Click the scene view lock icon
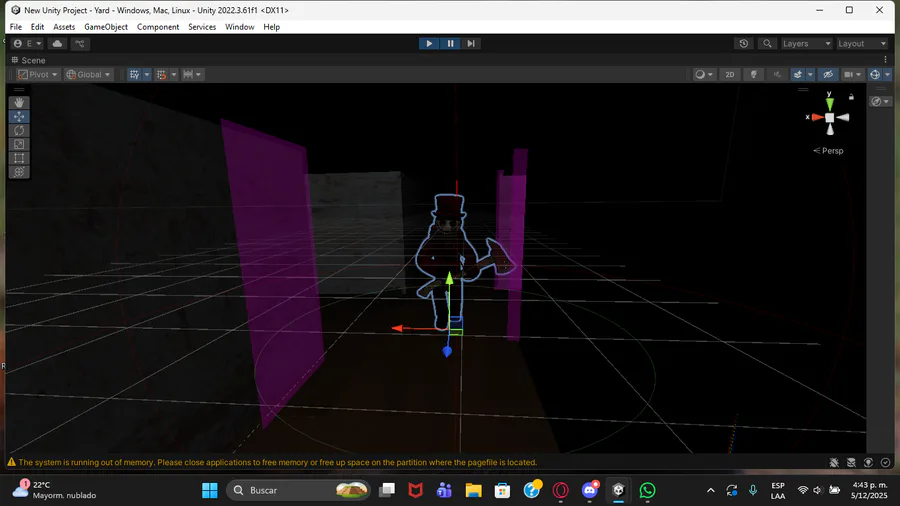 point(851,97)
